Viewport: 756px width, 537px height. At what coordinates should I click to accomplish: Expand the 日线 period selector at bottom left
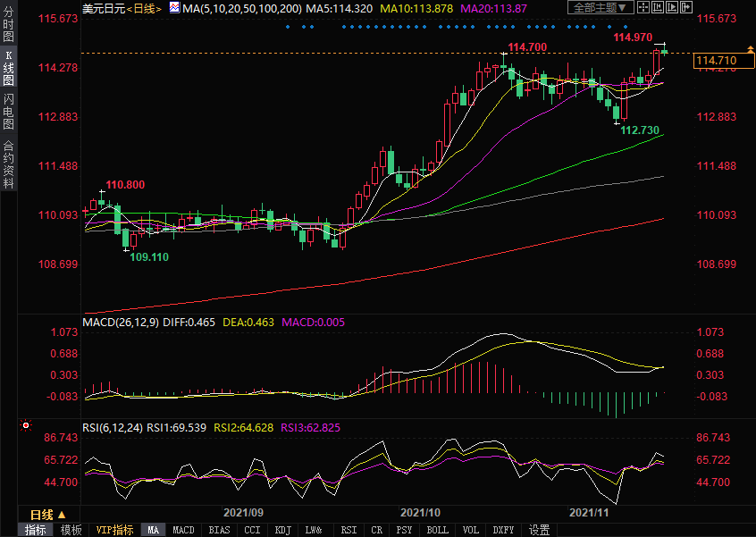[x=48, y=515]
